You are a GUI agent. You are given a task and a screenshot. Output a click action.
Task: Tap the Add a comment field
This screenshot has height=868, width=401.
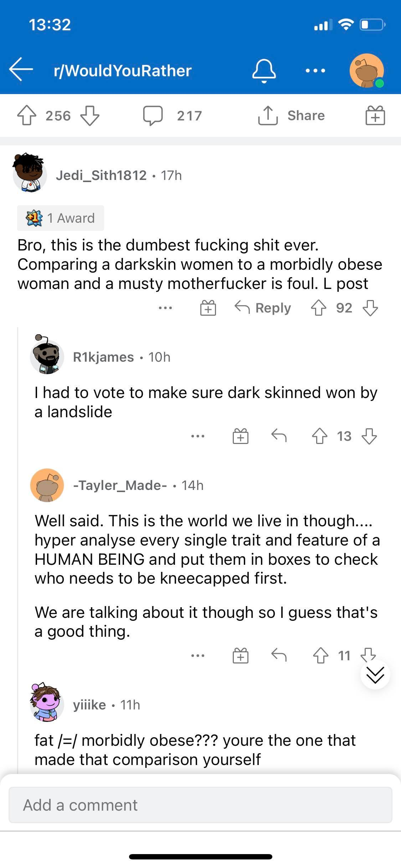(x=200, y=805)
